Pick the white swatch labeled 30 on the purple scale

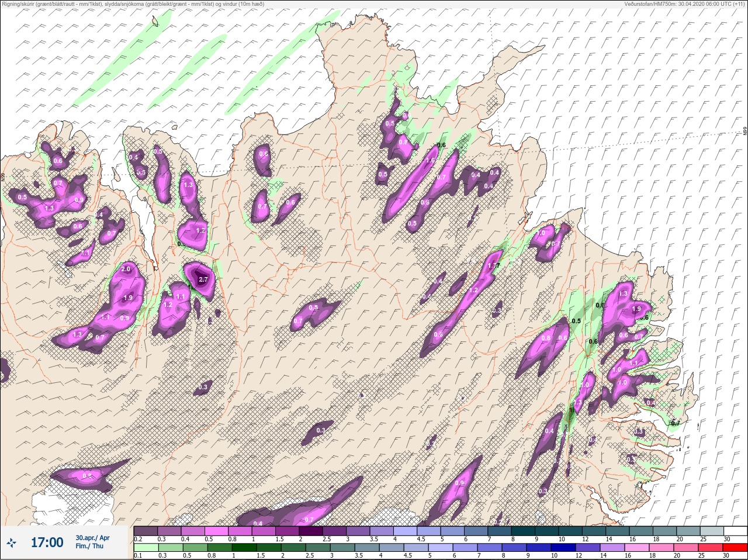click(x=735, y=531)
